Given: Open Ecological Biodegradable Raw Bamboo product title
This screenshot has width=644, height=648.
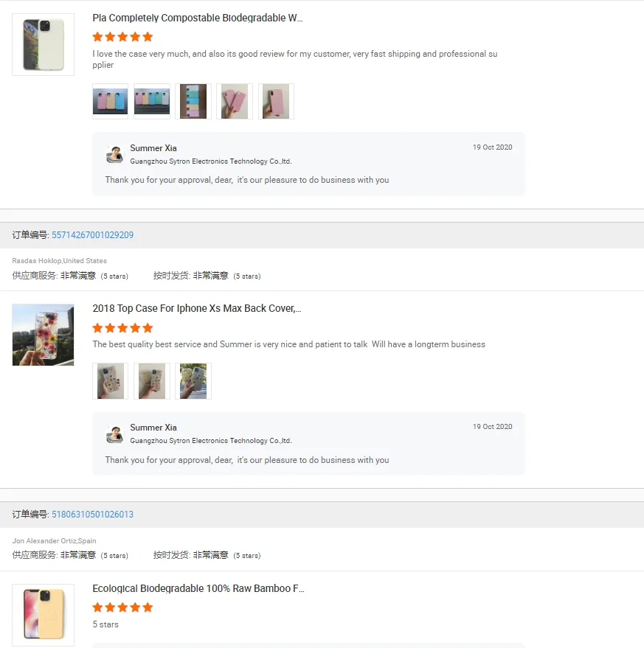Looking at the screenshot, I should [x=198, y=588].
